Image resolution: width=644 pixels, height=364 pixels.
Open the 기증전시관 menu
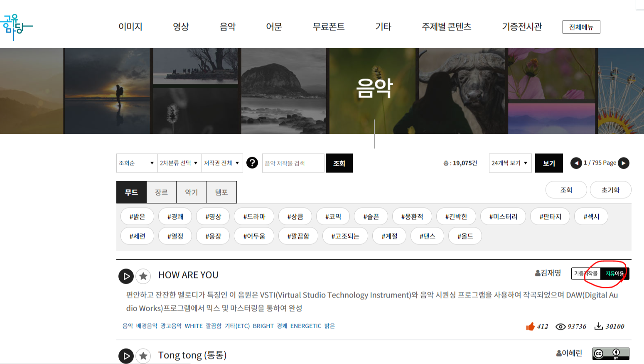coord(522,27)
